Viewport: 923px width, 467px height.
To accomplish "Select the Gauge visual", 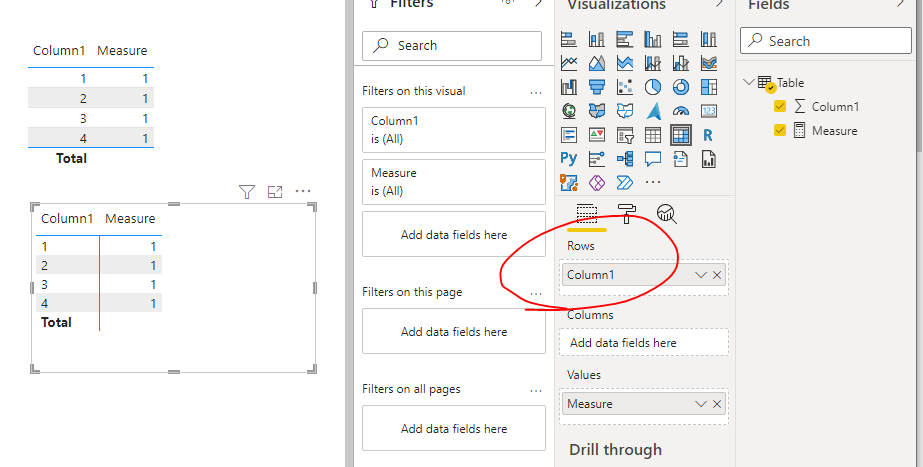I will pyautogui.click(x=681, y=111).
